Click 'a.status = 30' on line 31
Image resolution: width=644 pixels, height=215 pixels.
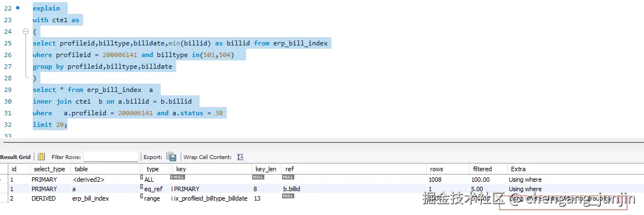[x=197, y=113]
